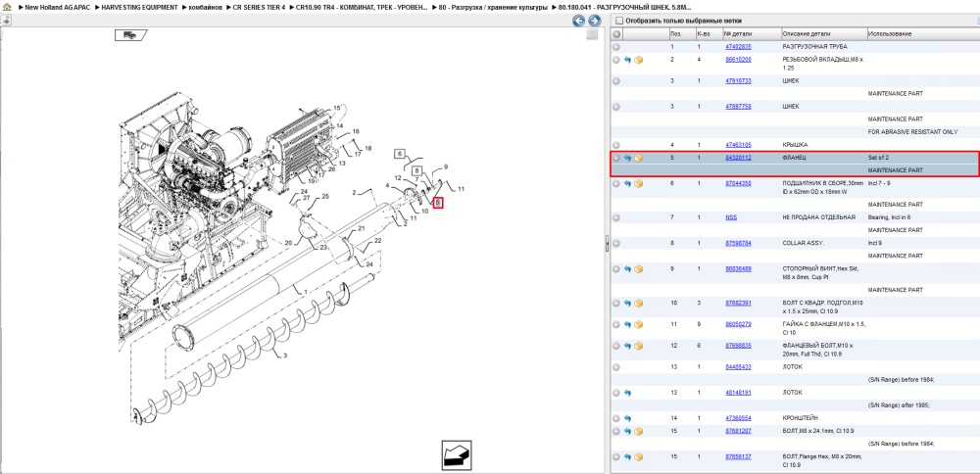Screen dimensions: 980x474
Task: Click package icon for part 87682391
Action: tap(639, 303)
